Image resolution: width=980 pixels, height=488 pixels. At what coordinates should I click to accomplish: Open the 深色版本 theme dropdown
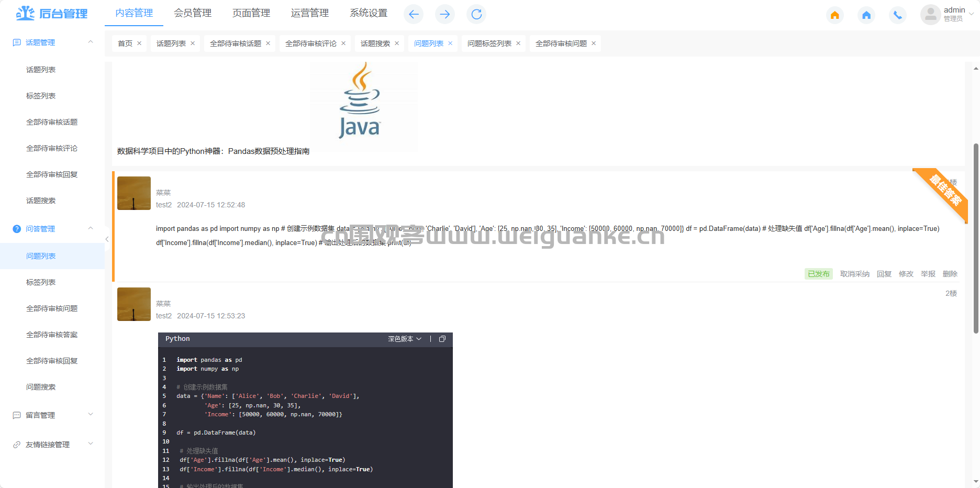pos(405,339)
